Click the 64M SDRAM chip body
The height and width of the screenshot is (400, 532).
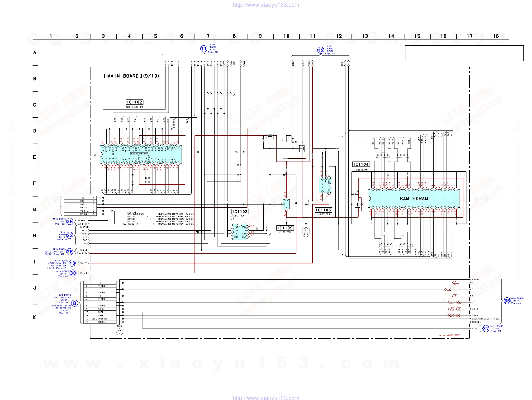[x=414, y=199]
